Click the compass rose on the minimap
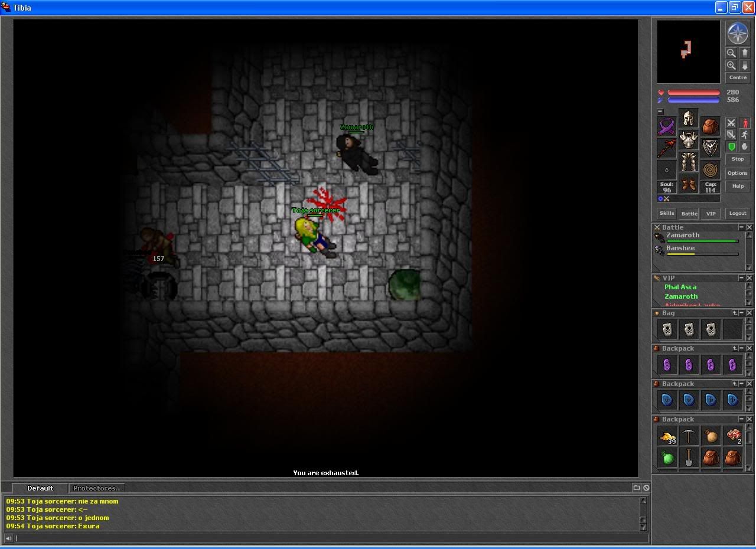This screenshot has width=756, height=549. click(738, 34)
